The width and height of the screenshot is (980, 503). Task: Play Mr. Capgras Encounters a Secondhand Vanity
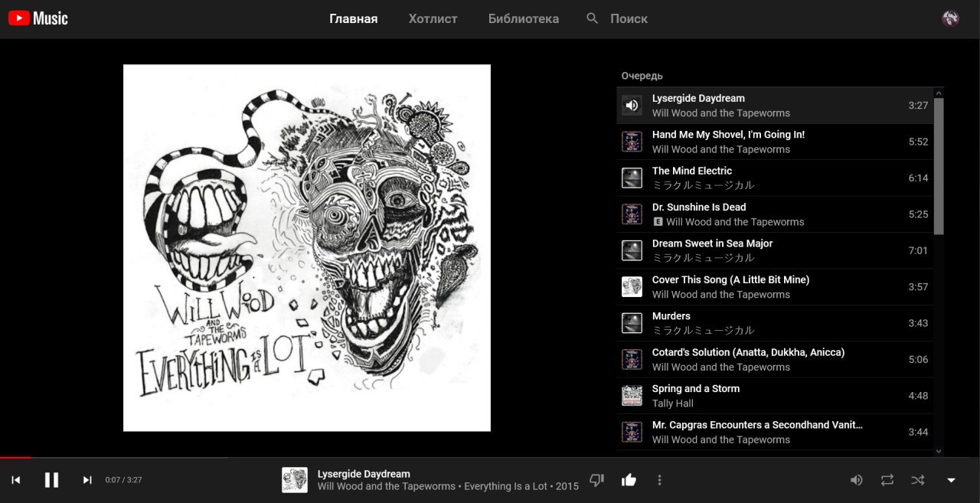click(775, 432)
